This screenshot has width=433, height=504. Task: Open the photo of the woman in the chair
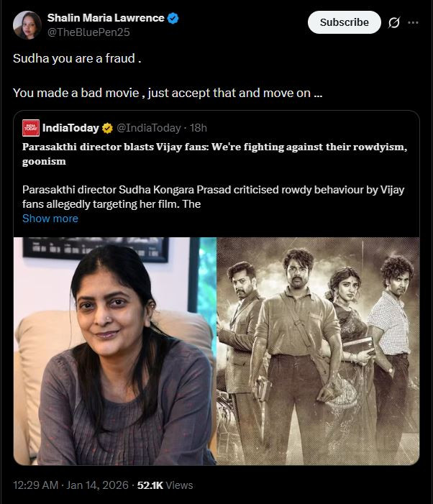coord(115,351)
